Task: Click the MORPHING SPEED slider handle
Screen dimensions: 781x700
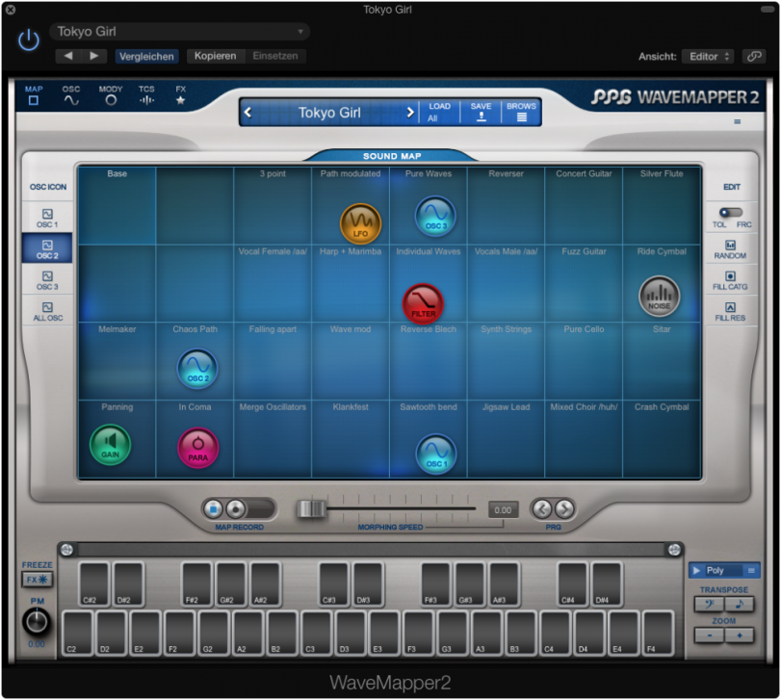Action: point(311,508)
